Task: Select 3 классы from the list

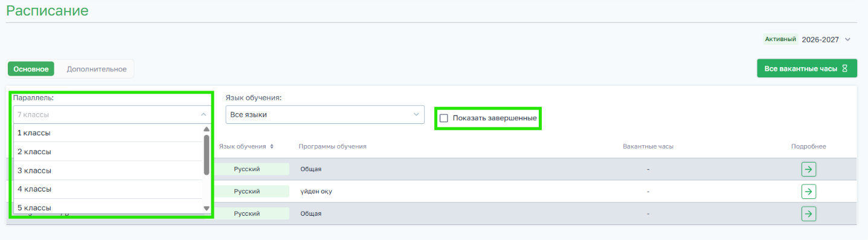Action: pyautogui.click(x=108, y=170)
